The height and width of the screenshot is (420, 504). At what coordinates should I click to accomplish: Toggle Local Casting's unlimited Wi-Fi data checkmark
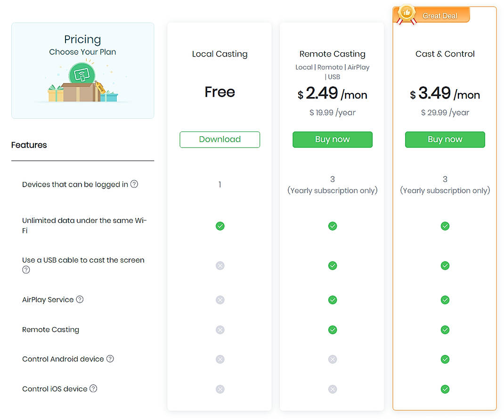(219, 226)
